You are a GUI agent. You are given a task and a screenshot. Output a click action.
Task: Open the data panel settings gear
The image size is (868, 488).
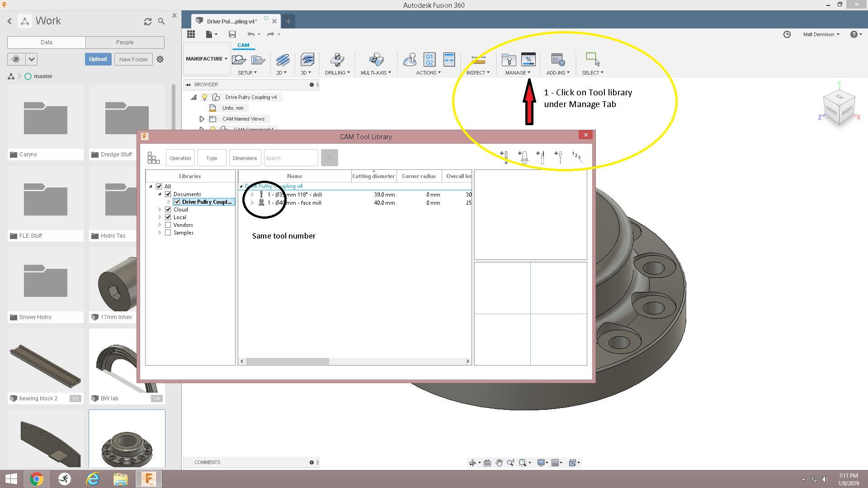pyautogui.click(x=160, y=59)
